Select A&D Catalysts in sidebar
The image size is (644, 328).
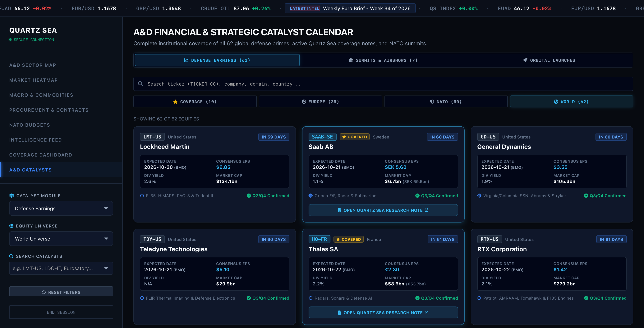click(x=61, y=170)
